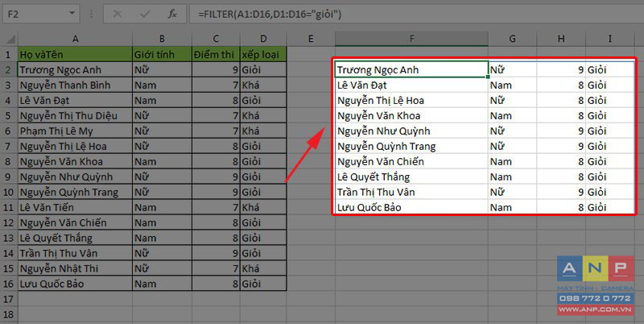Select cell A9 'Nguyễn Như Quỳnh'
The width and height of the screenshot is (644, 324).
click(x=75, y=177)
